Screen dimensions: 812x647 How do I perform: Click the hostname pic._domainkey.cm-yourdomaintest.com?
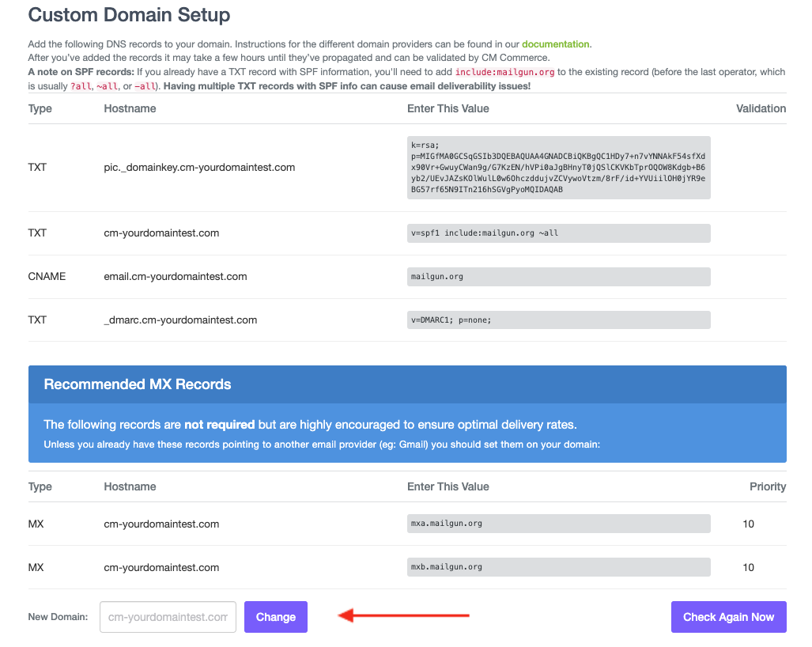click(x=199, y=167)
